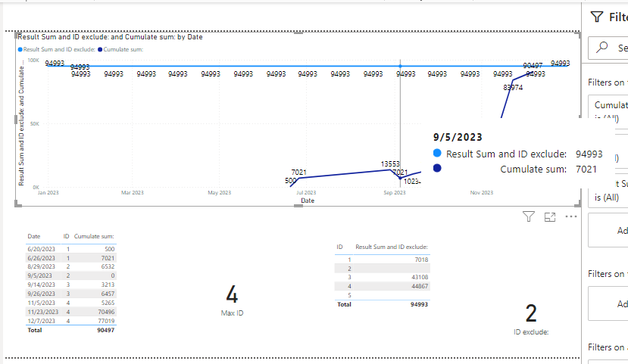This screenshot has width=628, height=364.
Task: Click the 43108 value in Result Sum table
Action: tap(420, 277)
